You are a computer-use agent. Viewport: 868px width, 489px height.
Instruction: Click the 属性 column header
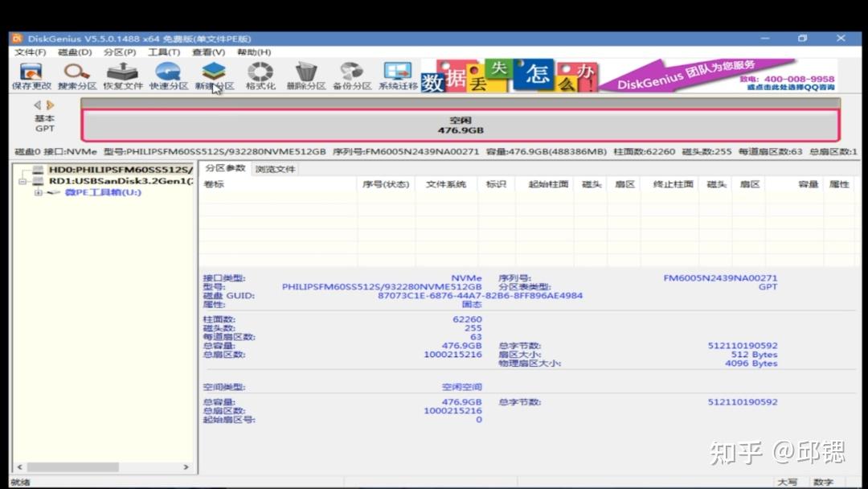(x=839, y=184)
